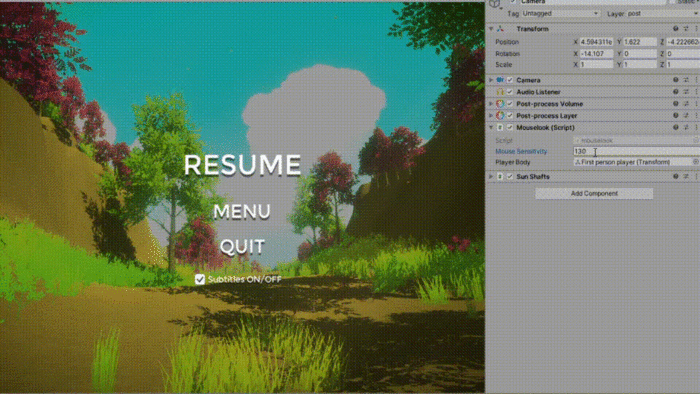Open Audio Listener help icon
Screen dimensions: 700x394
coord(675,92)
